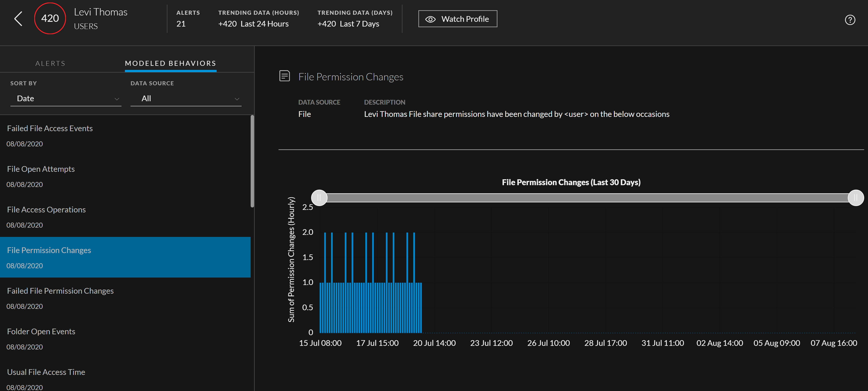
Task: Expand the Data Source All dropdown
Action: pos(186,98)
